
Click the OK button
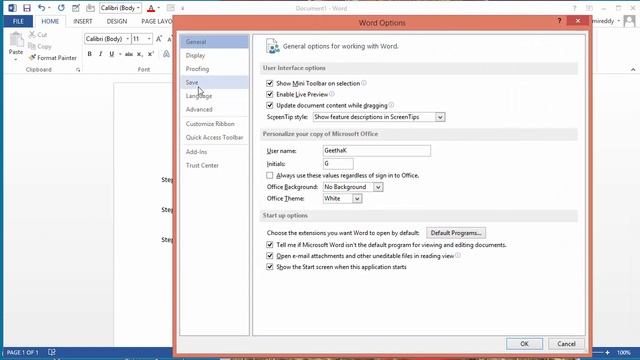click(x=524, y=344)
